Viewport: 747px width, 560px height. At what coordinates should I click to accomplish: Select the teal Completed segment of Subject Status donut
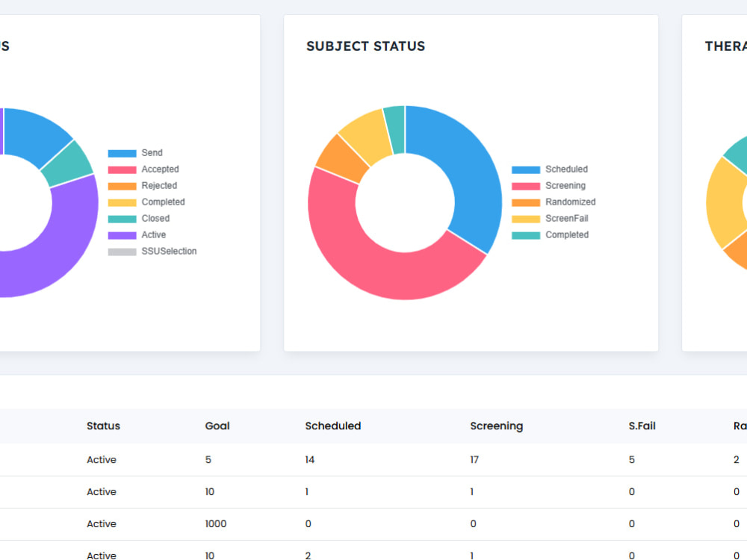(396, 129)
